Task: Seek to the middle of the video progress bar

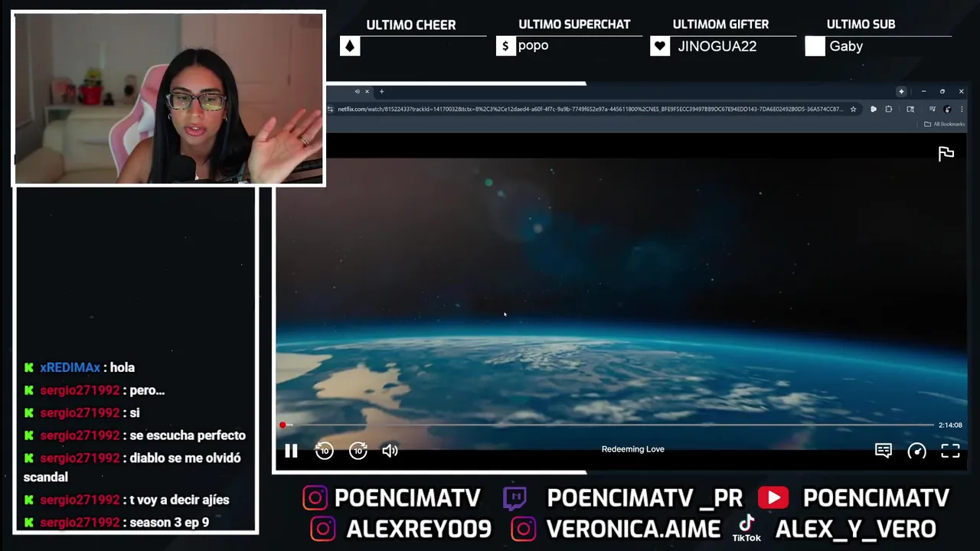Action: (x=608, y=425)
